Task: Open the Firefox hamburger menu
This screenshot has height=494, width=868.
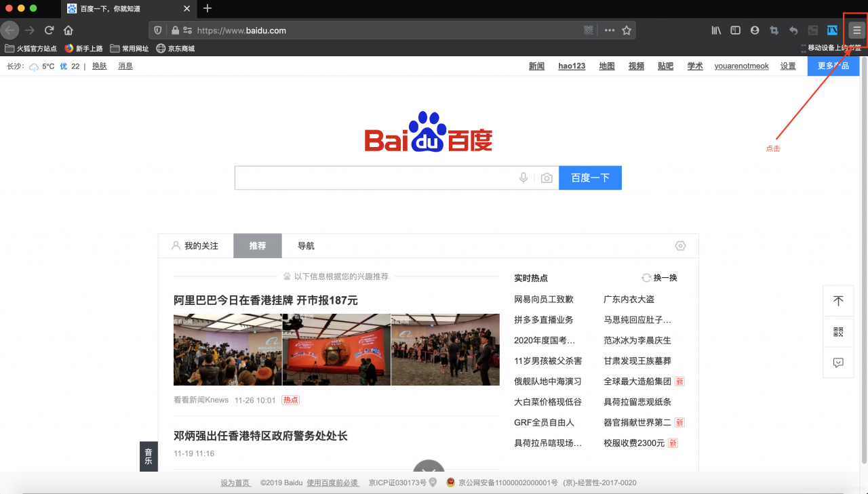Action: tap(856, 30)
